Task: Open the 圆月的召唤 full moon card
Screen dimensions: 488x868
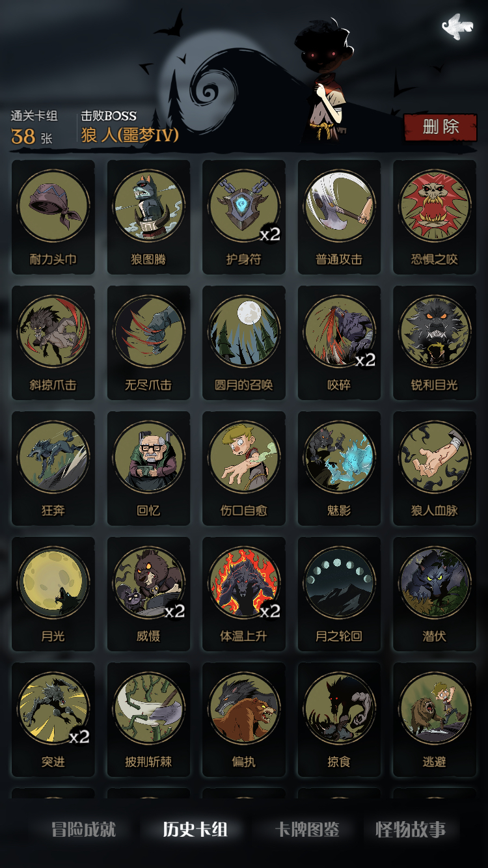Action: [x=244, y=343]
